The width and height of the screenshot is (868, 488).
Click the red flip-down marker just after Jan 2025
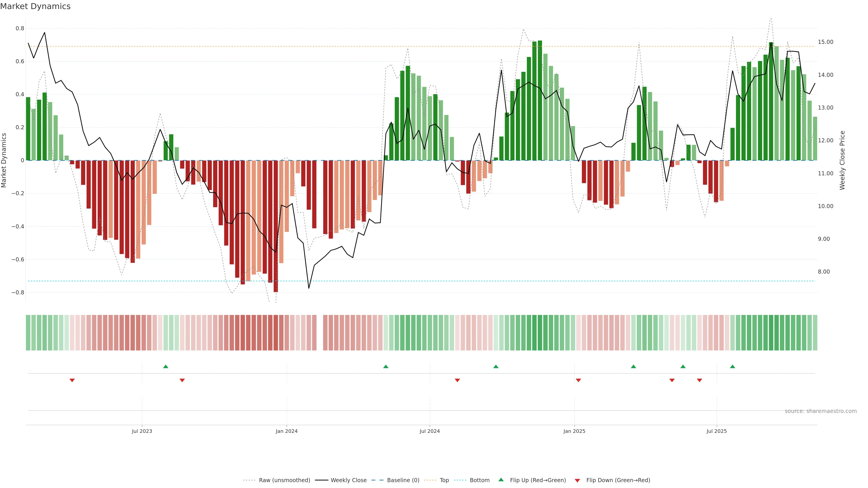coord(578,380)
